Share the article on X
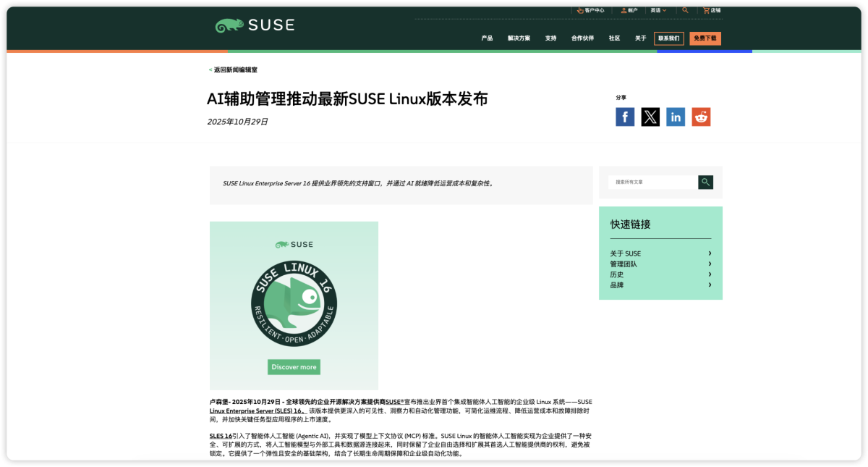 (x=650, y=117)
